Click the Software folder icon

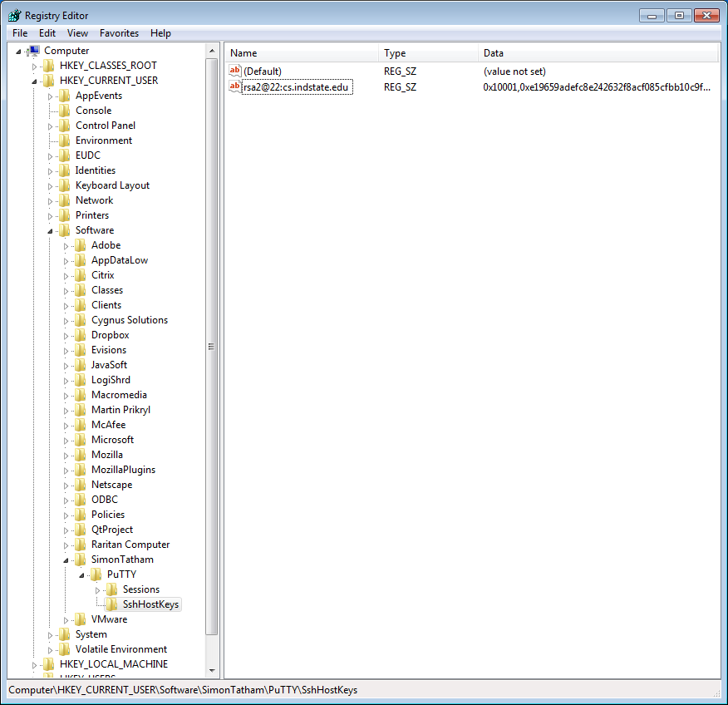(65, 230)
